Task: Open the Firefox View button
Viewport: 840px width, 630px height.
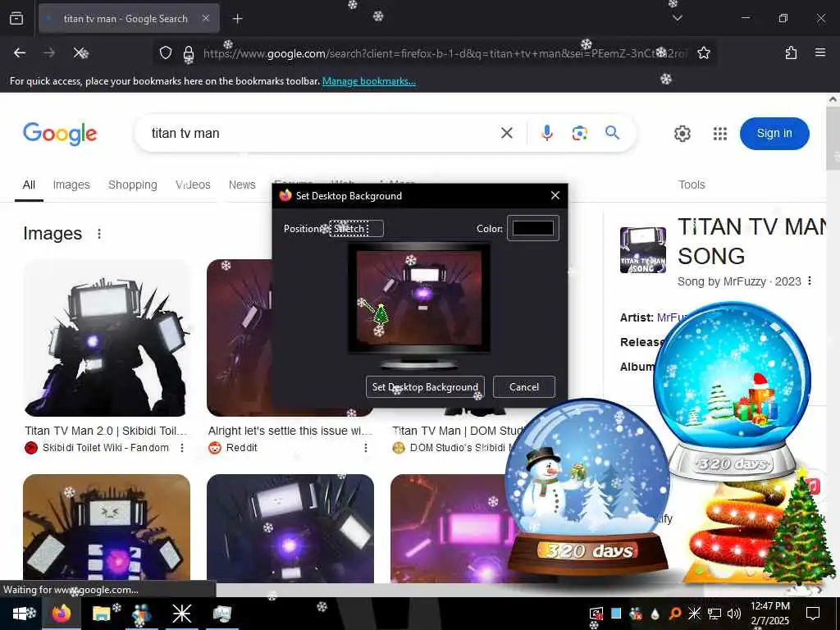Action: 16,18
